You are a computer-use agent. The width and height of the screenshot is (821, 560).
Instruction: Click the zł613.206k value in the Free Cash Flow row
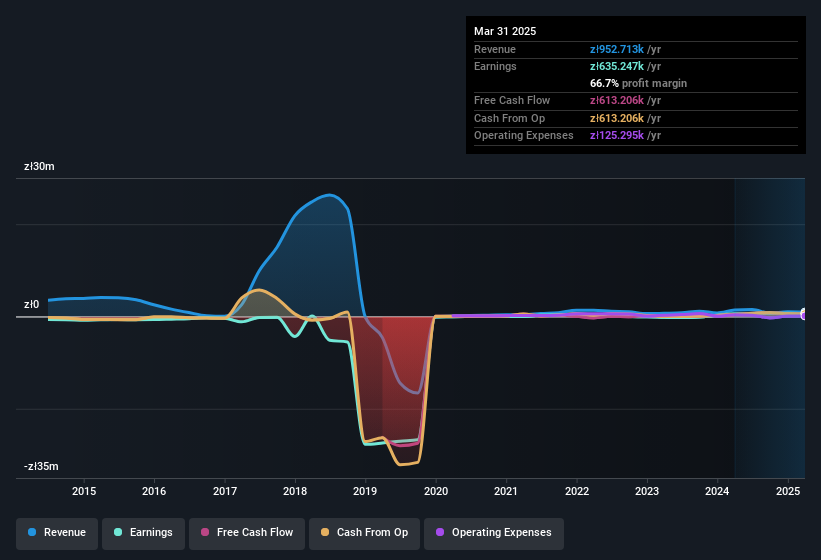(x=617, y=100)
